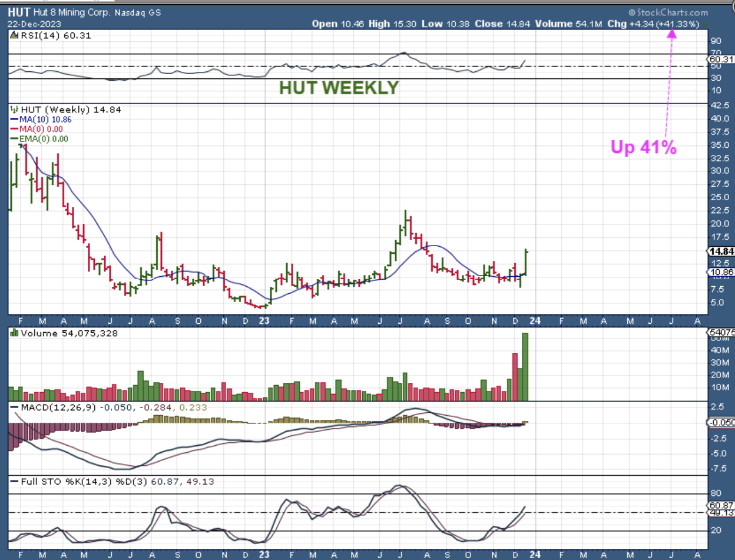Click the RSI(14) panel marker icon
Image resolution: width=735 pixels, height=560 pixels.
pyautogui.click(x=13, y=35)
